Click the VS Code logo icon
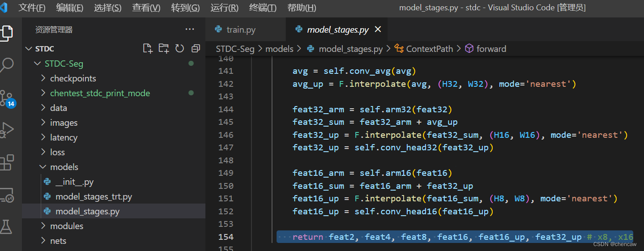This screenshot has height=251, width=644. [4, 7]
